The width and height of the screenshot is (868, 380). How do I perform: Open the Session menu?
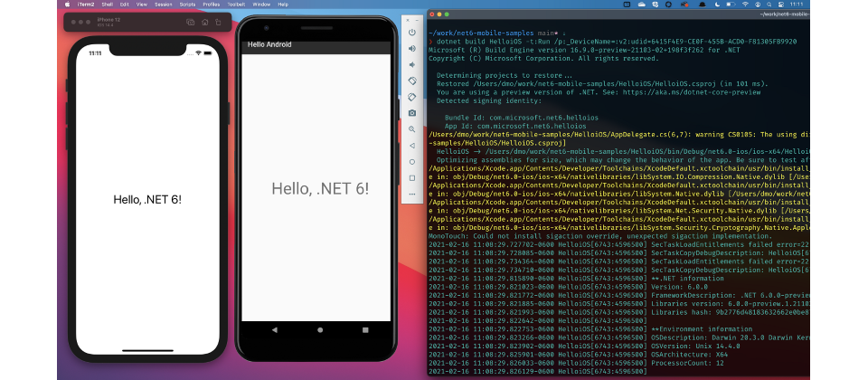tap(164, 4)
